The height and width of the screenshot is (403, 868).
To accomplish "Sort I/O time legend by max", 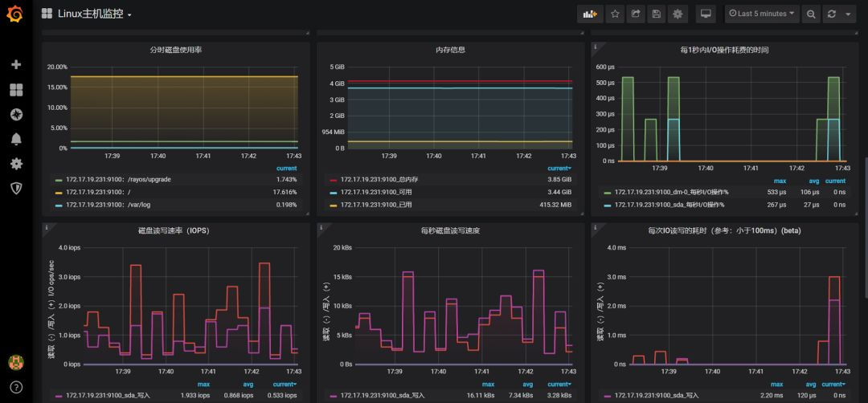I will pos(780,181).
